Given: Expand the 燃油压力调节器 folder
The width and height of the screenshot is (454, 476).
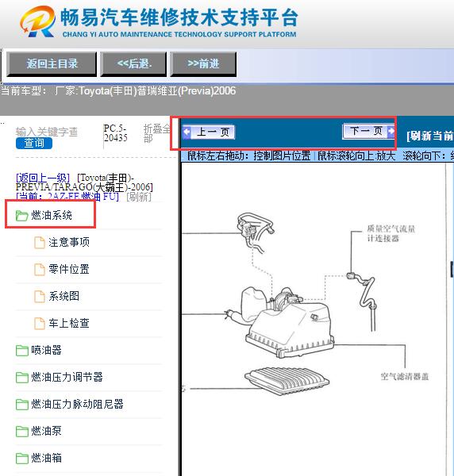Looking at the screenshot, I should (x=67, y=377).
